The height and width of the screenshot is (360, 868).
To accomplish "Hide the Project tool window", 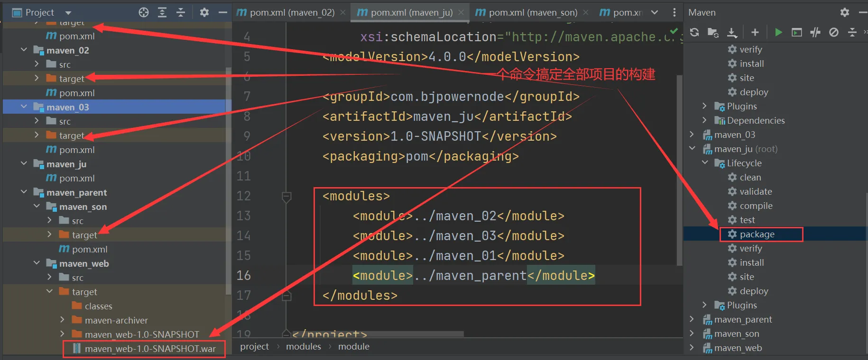I will (x=223, y=12).
